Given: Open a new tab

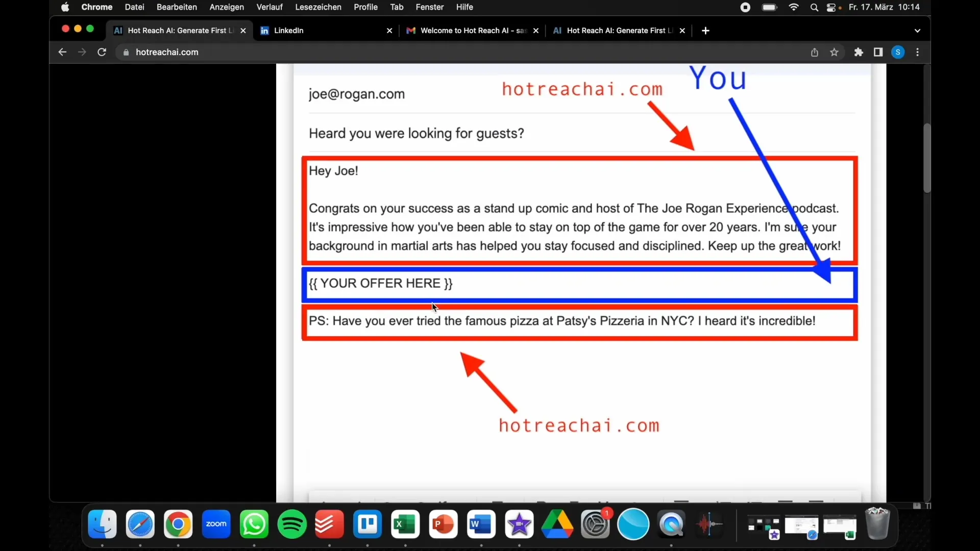Looking at the screenshot, I should [x=705, y=31].
